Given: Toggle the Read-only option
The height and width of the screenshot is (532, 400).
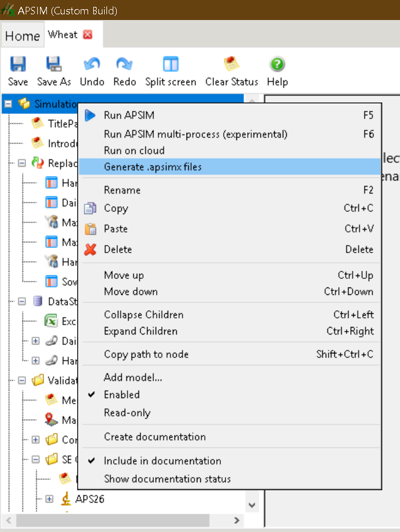Looking at the screenshot, I should coord(230,412).
